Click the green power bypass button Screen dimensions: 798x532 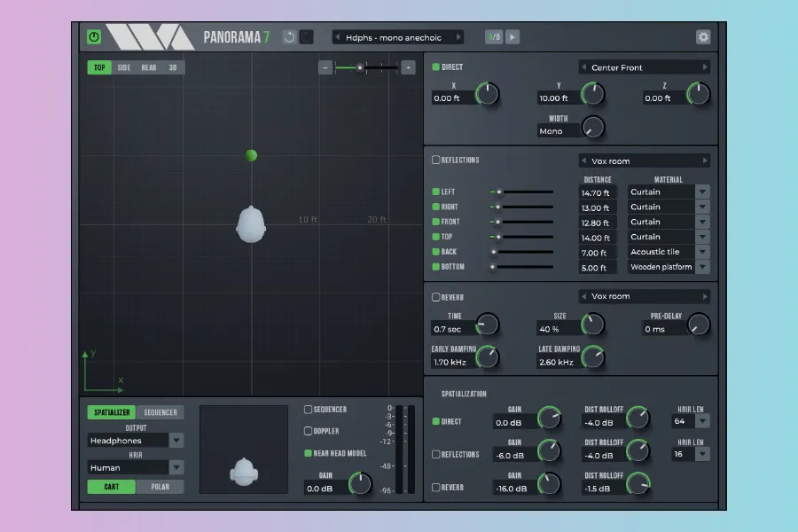click(x=94, y=37)
